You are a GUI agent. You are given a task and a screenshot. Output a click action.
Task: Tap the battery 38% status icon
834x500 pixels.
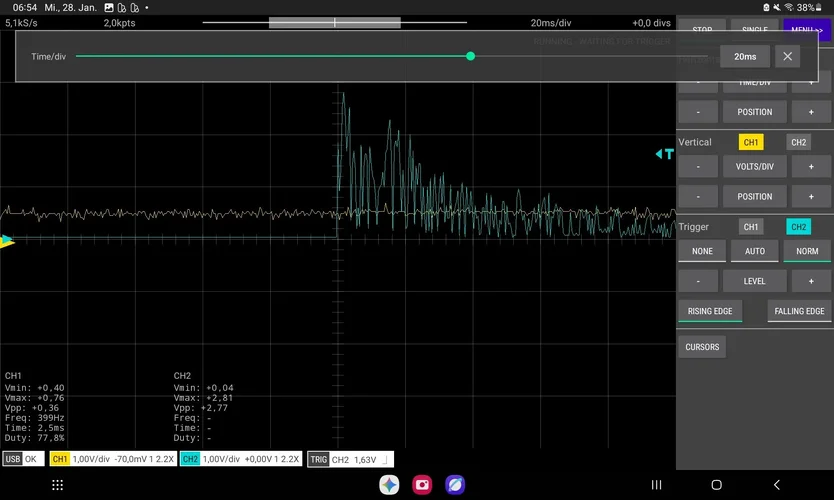pyautogui.click(x=810, y=7)
